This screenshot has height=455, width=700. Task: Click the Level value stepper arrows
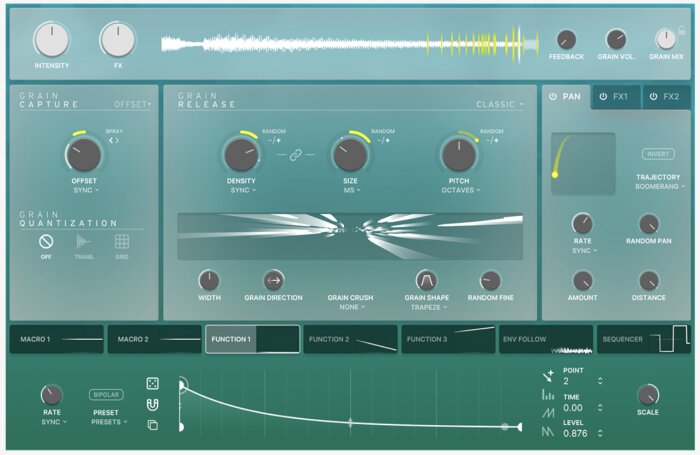point(600,433)
